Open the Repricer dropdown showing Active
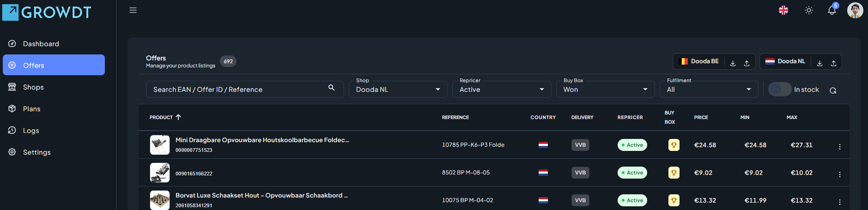Image resolution: width=868 pixels, height=210 pixels. point(502,90)
